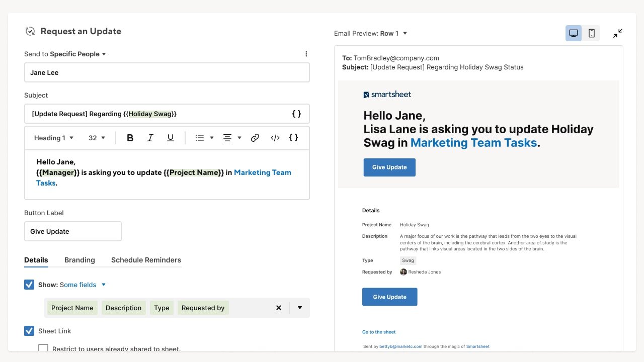644x362 pixels.
Task: Select the Type field tag
Action: click(162, 308)
